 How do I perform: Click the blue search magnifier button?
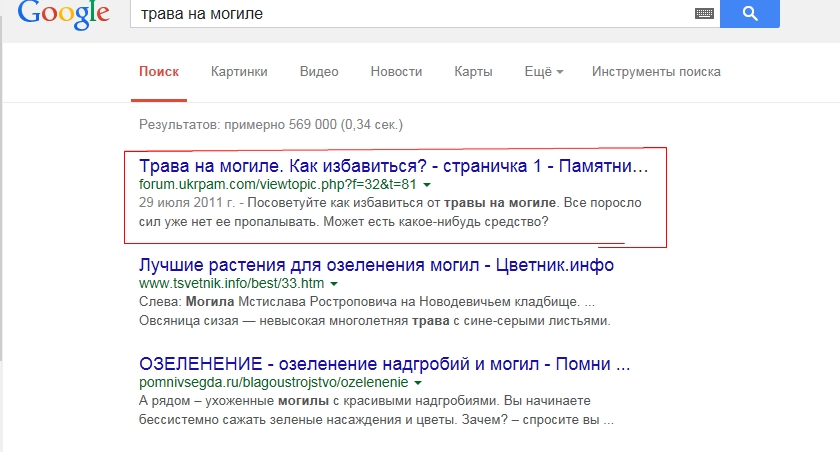pyautogui.click(x=749, y=13)
